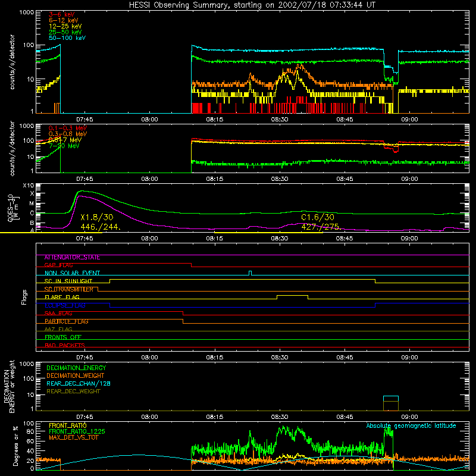Viewport: 476px width, 476px height.
Task: Click the C1.6/30 flare annotation
Action: pyautogui.click(x=318, y=217)
